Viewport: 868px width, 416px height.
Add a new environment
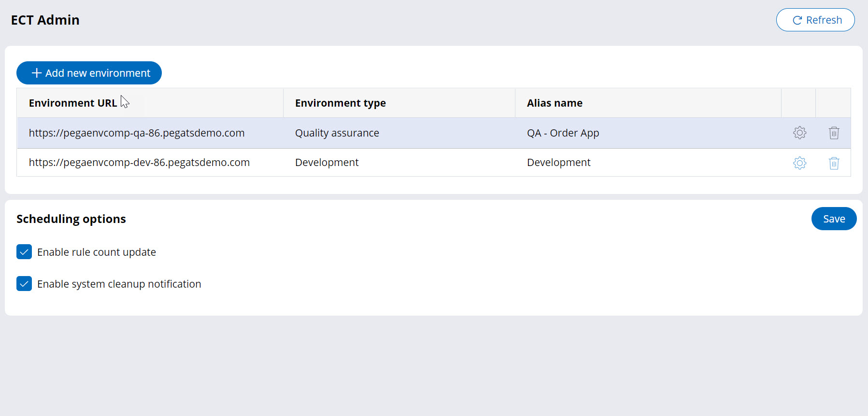pyautogui.click(x=89, y=73)
